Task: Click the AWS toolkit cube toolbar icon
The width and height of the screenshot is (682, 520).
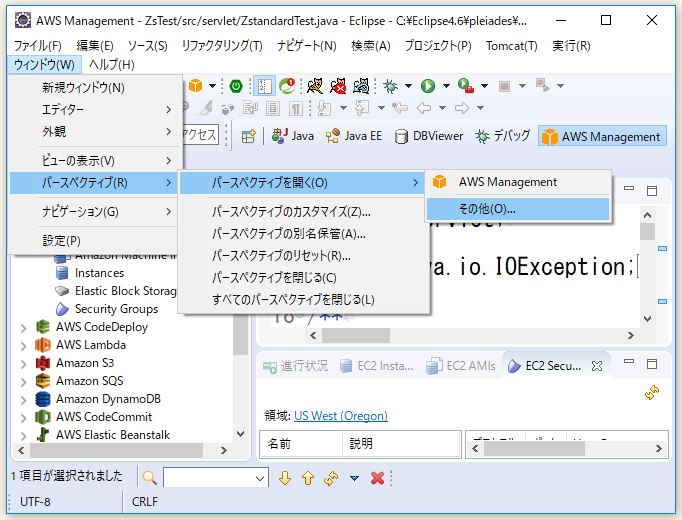Action: pos(195,86)
